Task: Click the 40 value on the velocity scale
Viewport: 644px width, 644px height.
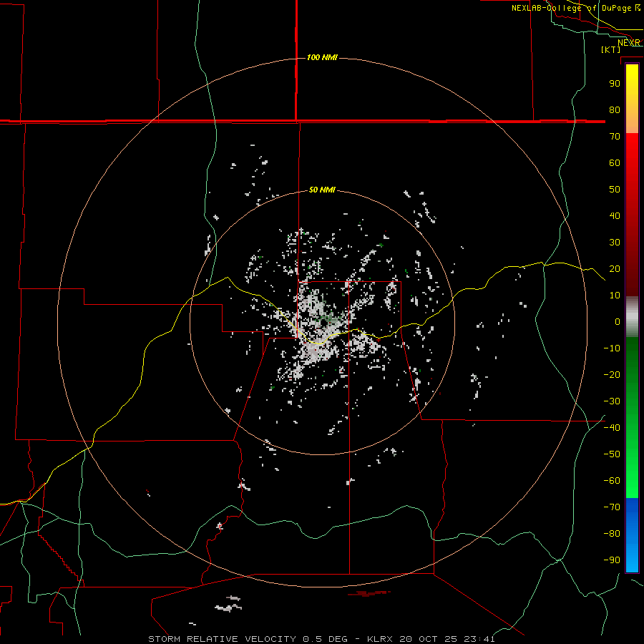Action: (615, 216)
